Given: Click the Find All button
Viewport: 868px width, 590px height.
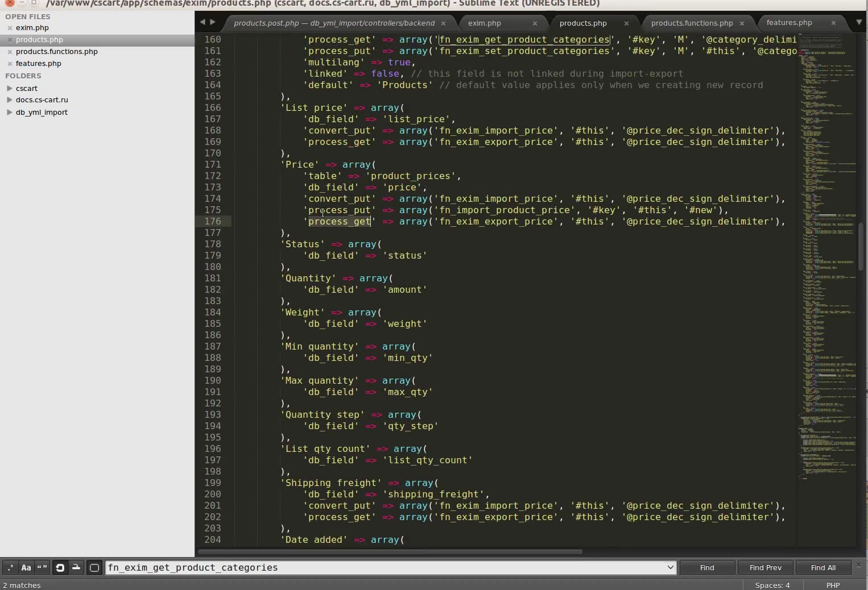Looking at the screenshot, I should 823,567.
